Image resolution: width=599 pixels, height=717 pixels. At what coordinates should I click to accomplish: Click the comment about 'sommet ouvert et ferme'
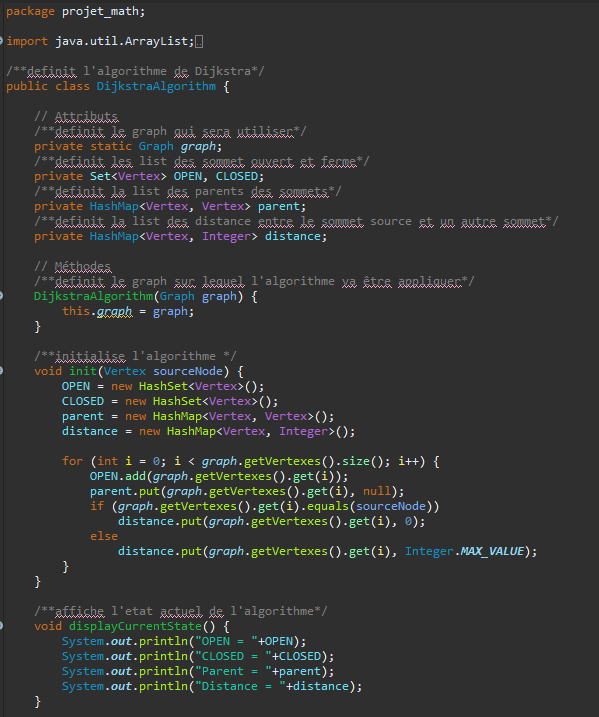[202, 161]
